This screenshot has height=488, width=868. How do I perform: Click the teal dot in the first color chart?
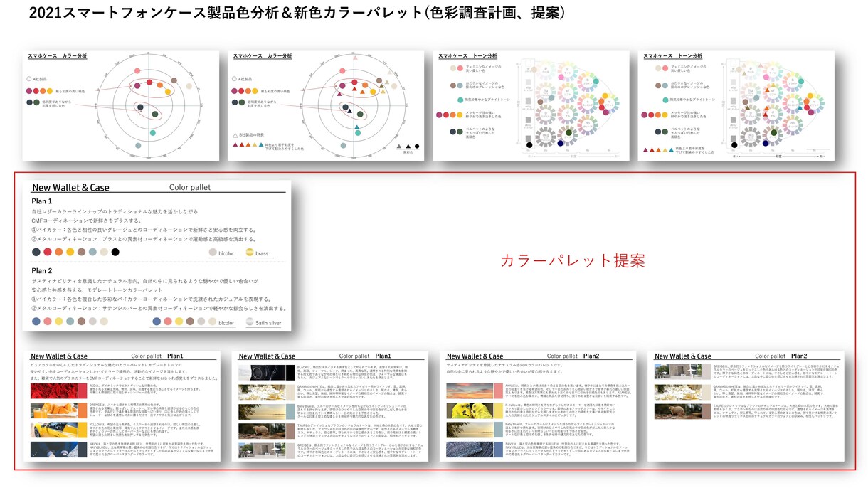click(152, 132)
